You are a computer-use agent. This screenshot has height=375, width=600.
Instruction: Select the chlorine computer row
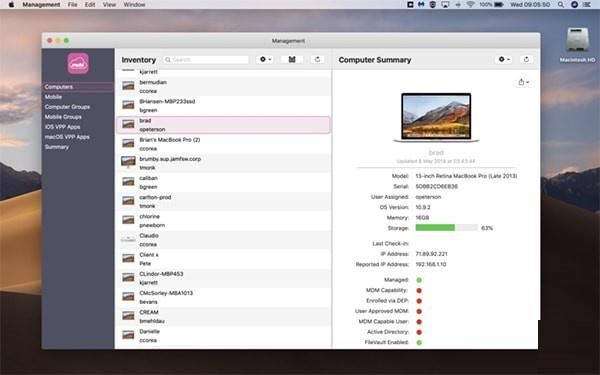pos(223,220)
